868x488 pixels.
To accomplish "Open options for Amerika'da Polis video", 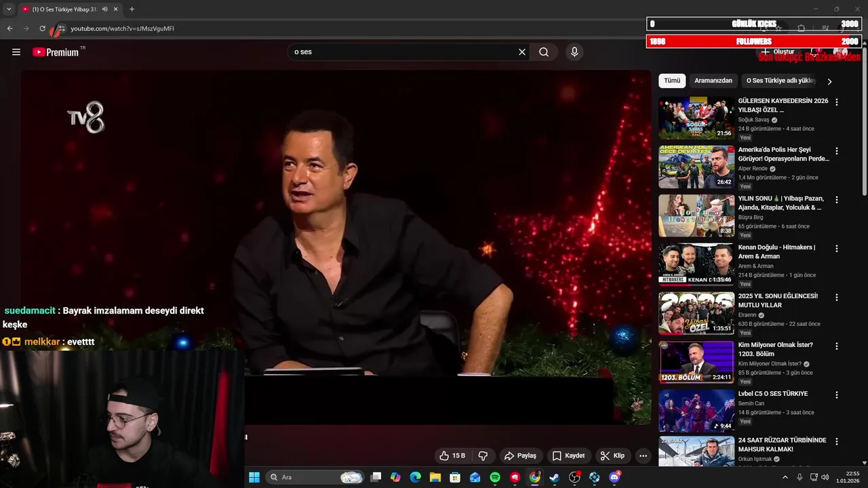I will tap(836, 151).
